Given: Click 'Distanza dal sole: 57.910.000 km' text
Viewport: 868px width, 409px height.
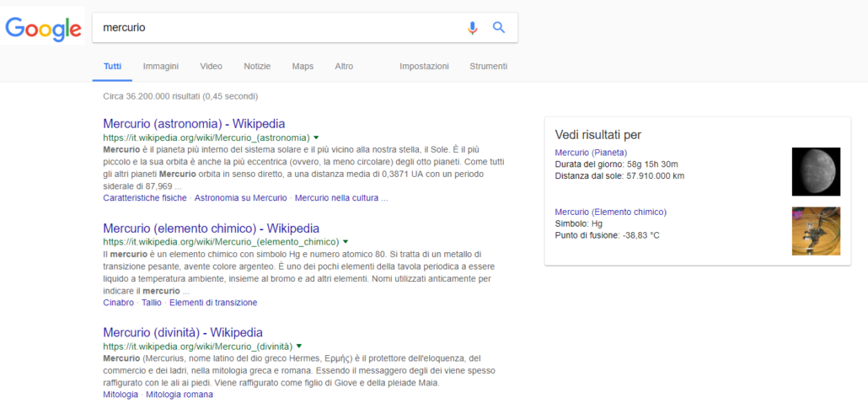Looking at the screenshot, I should [620, 176].
